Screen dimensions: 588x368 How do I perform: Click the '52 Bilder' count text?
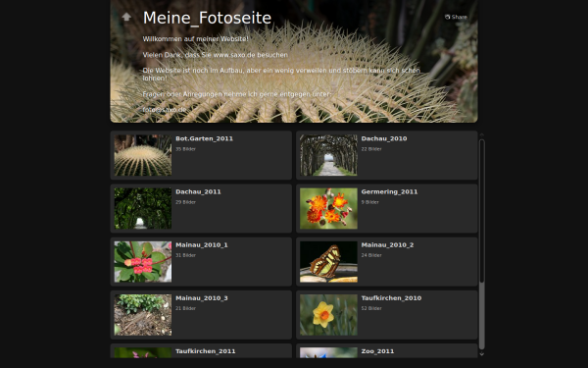pos(371,308)
